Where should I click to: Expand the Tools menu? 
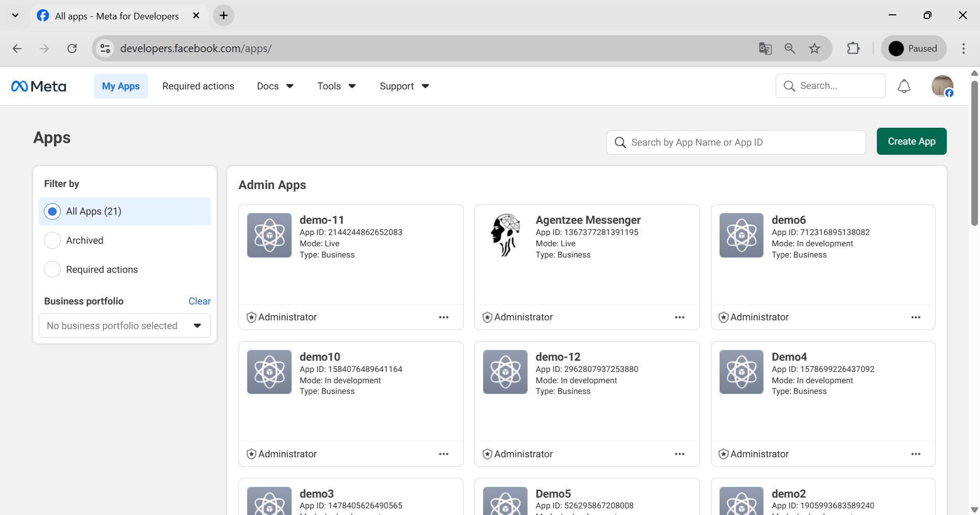[336, 86]
